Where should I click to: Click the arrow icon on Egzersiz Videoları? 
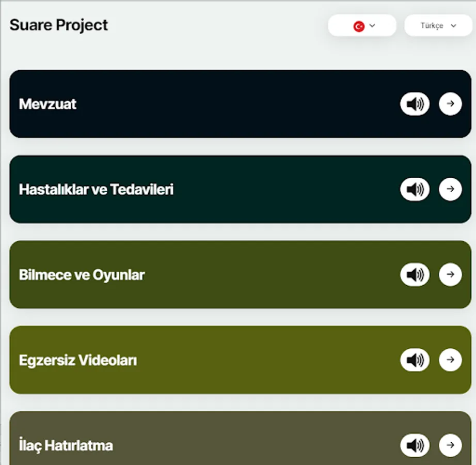coord(450,360)
